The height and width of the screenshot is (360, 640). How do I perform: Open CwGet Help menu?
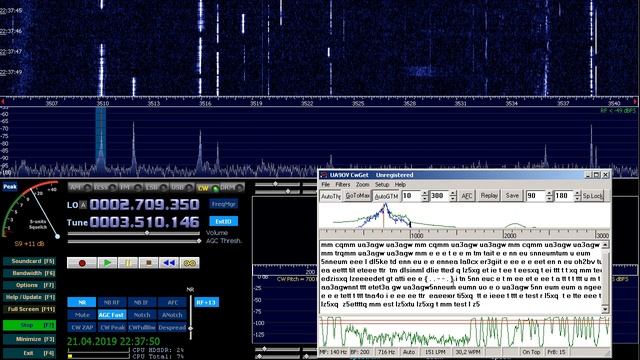point(400,185)
